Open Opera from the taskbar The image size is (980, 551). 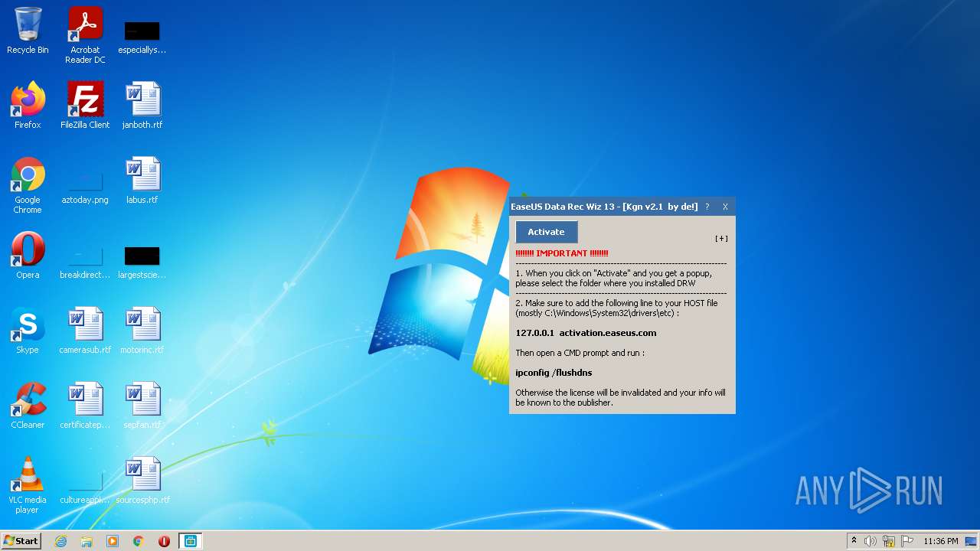tap(164, 541)
